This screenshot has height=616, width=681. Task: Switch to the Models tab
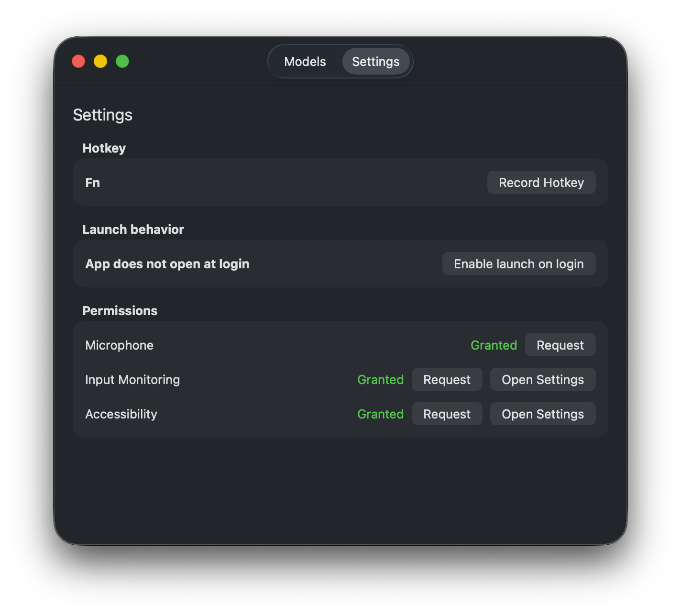pyautogui.click(x=305, y=61)
